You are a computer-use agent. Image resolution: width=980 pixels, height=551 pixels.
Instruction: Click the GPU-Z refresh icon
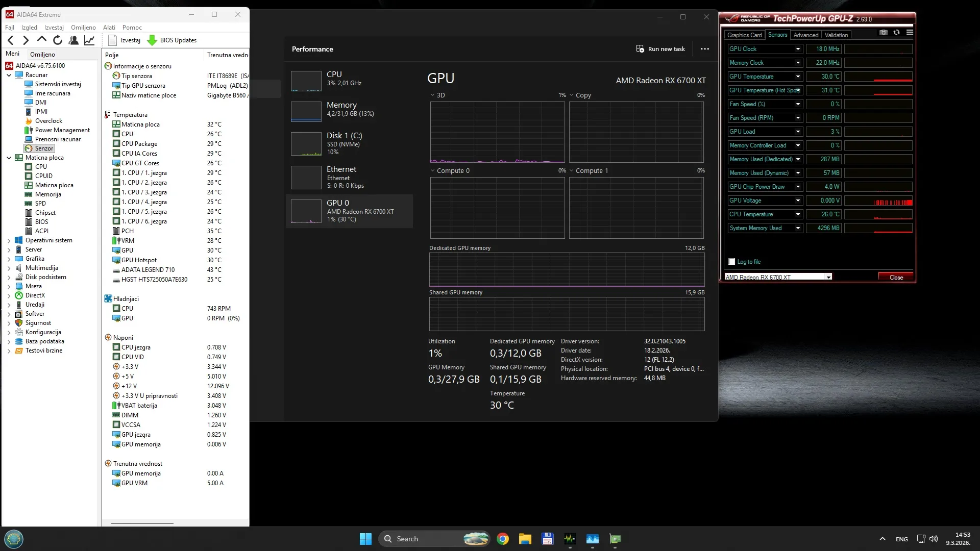pyautogui.click(x=897, y=32)
